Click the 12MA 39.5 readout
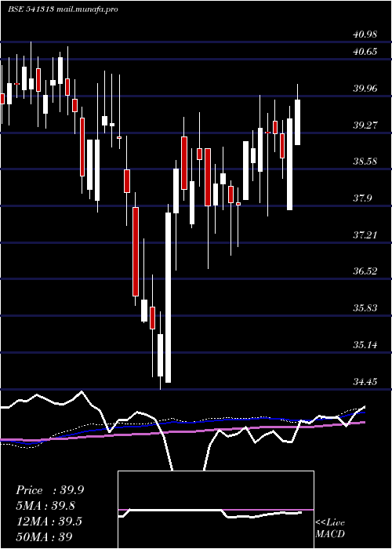Screen dimensions: 392x549 pos(49,522)
